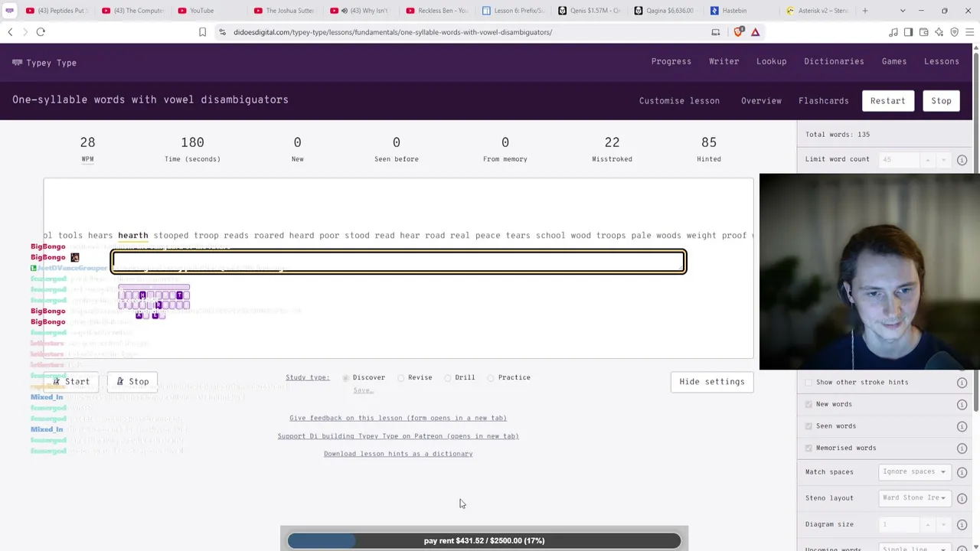Toggle the Seen words checkbox
This screenshot has height=551, width=980.
click(809, 425)
